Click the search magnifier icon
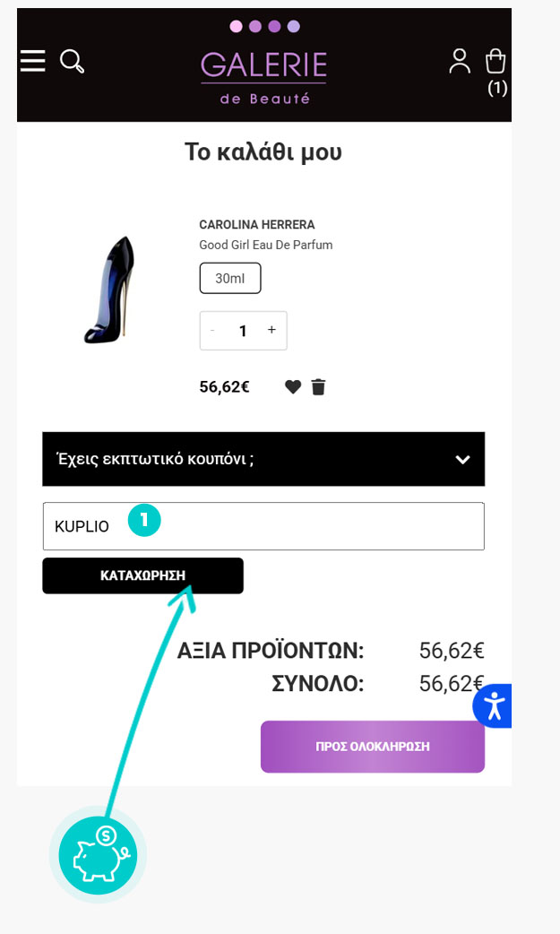Screen dimensions: 560x934 72,61
